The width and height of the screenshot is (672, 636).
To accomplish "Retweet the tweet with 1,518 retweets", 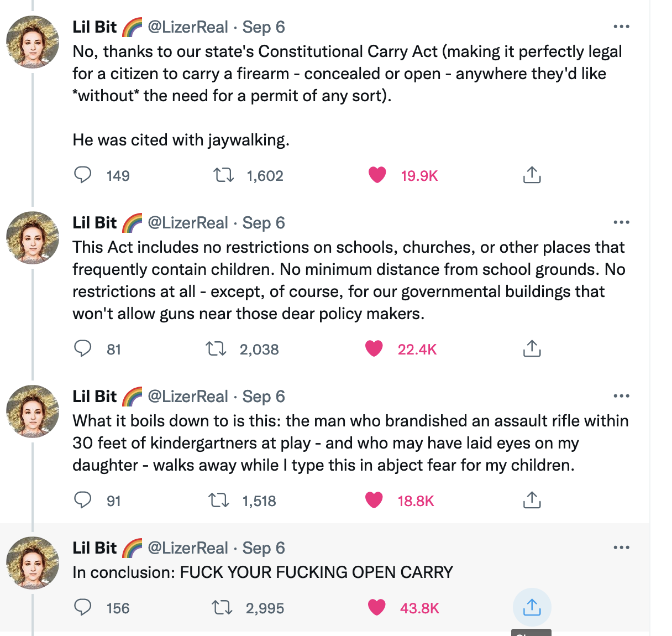I will click(219, 501).
